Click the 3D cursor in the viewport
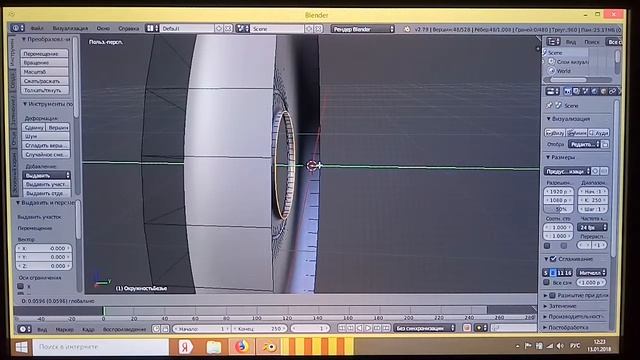Viewport: 640px width, 360px height. pyautogui.click(x=312, y=166)
